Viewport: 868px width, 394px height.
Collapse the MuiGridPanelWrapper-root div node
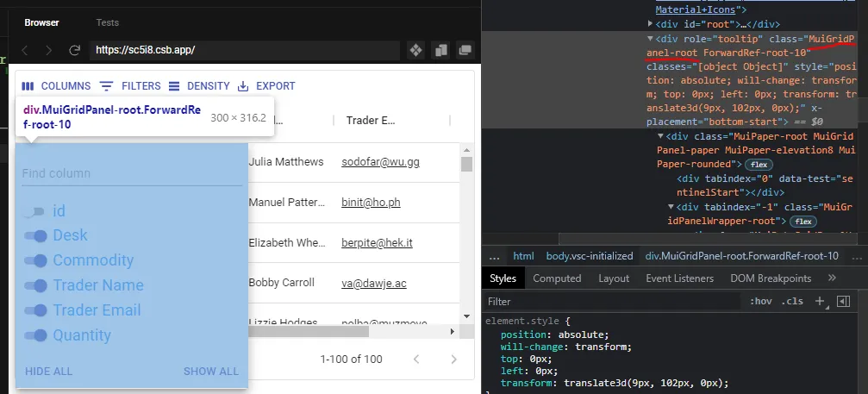pyautogui.click(x=671, y=207)
